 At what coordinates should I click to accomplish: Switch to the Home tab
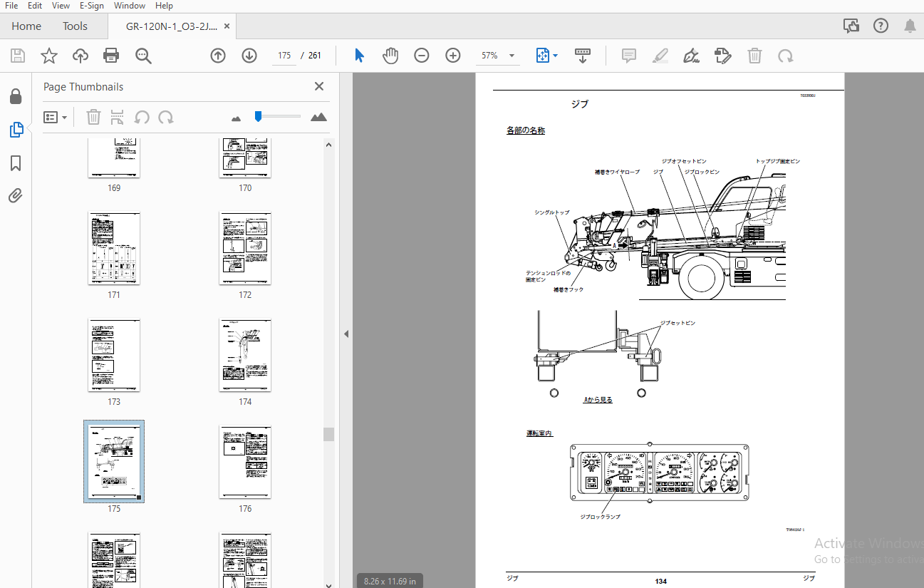click(x=26, y=26)
